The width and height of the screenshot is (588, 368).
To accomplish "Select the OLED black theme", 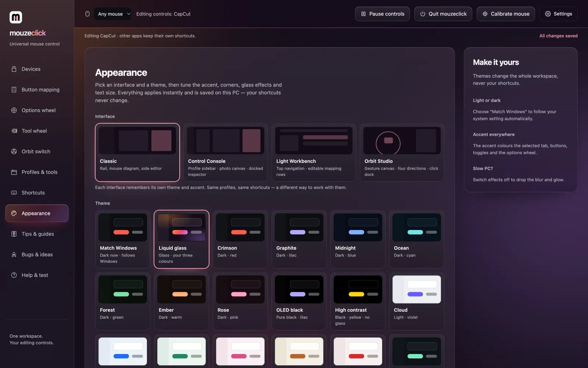I will tap(299, 301).
